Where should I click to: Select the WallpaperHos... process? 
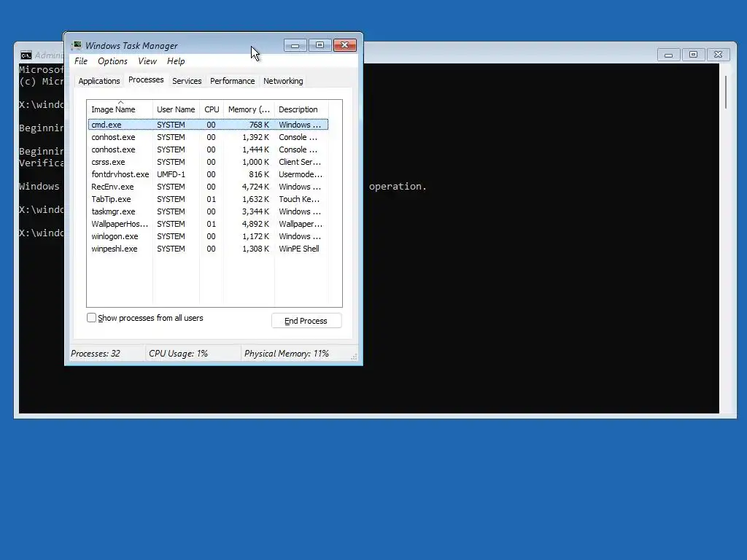[x=208, y=224]
